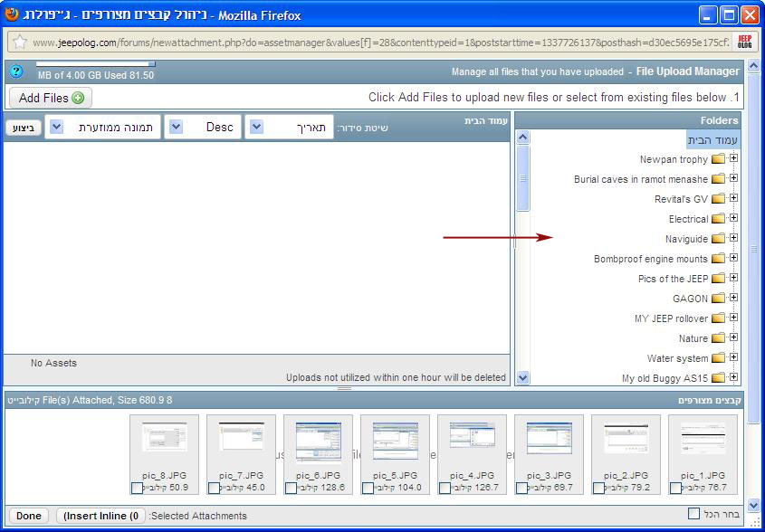Click the GAGON folder icon

pyautogui.click(x=718, y=299)
